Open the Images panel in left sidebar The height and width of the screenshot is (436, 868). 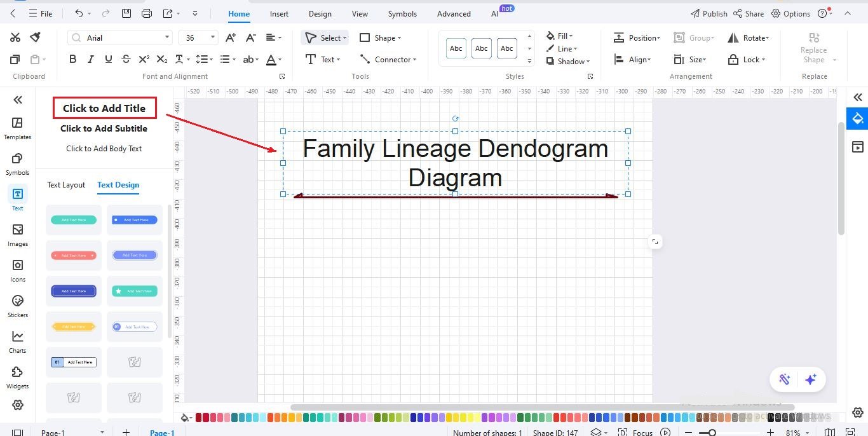(x=17, y=235)
